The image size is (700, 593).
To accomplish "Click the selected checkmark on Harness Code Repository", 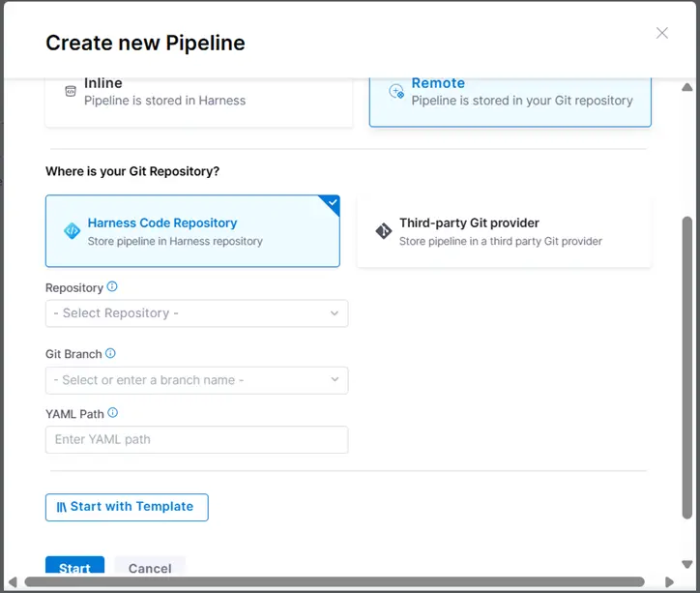I will pos(333,202).
